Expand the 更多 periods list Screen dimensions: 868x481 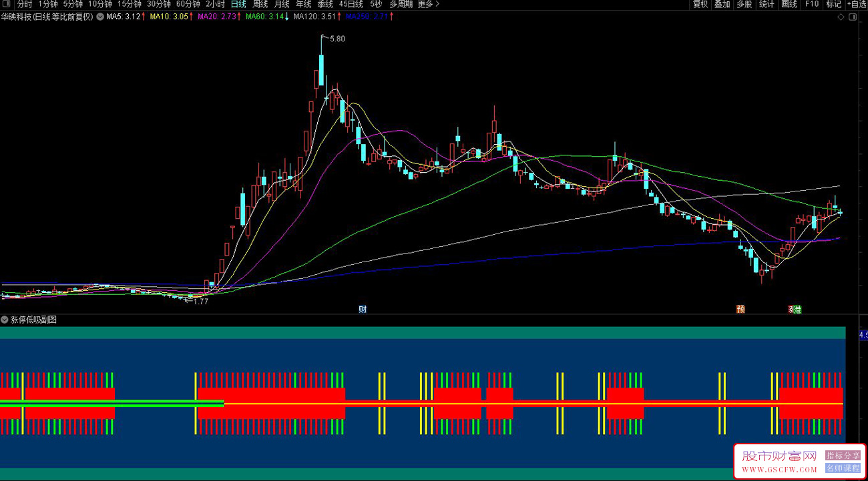pyautogui.click(x=428, y=4)
